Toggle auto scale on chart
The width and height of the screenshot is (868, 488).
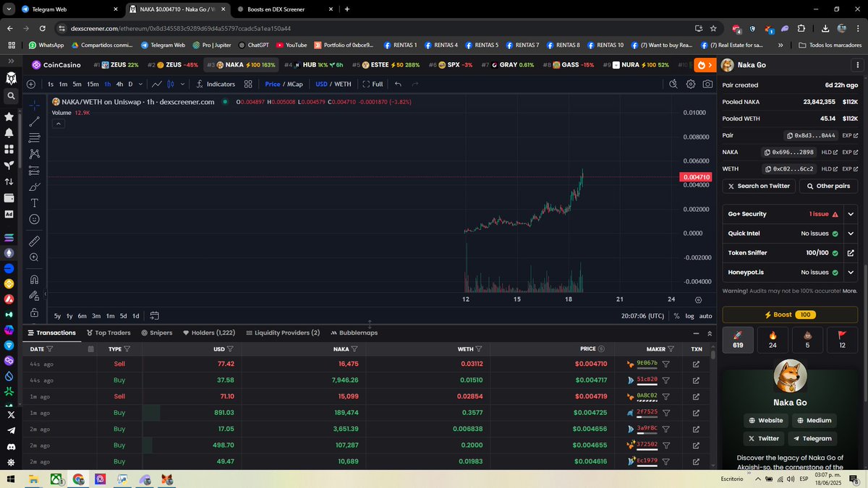(705, 316)
